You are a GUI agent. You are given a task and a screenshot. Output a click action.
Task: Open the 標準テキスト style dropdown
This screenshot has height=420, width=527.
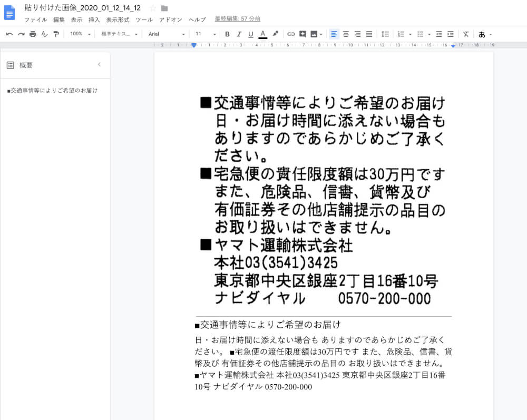[119, 34]
